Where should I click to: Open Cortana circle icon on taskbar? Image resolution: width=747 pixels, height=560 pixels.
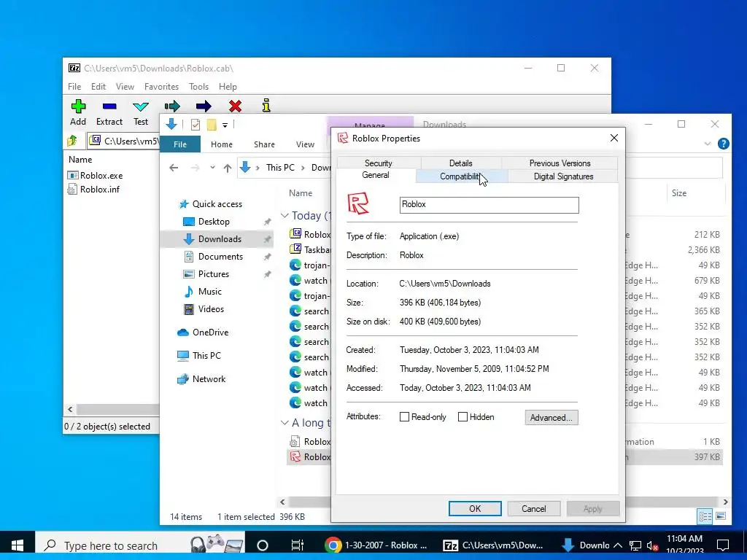point(263,545)
